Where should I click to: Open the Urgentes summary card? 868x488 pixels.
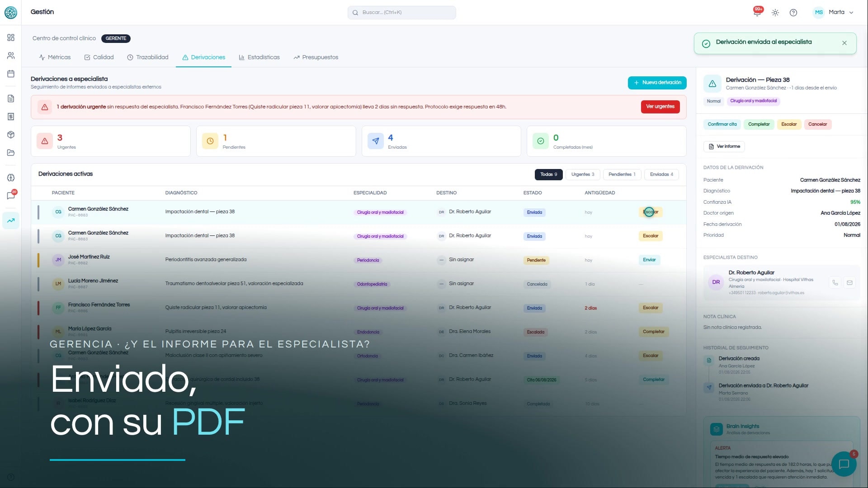(111, 141)
